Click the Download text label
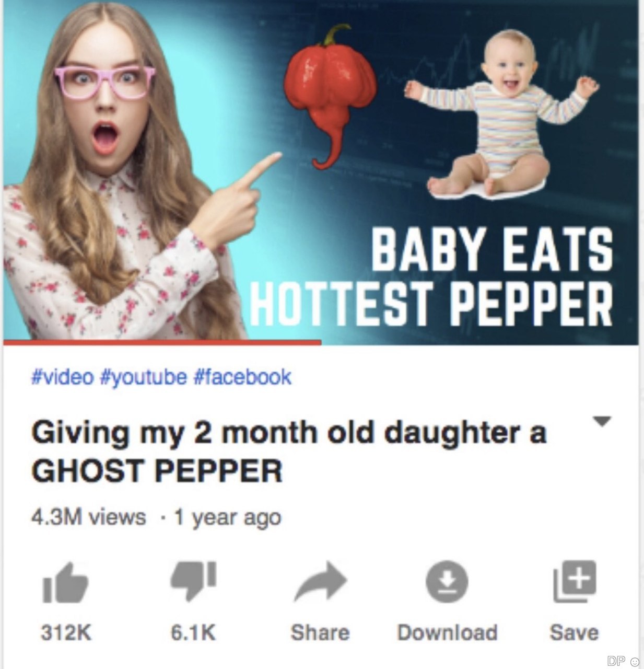Image resolution: width=644 pixels, height=669 pixels. click(x=448, y=632)
